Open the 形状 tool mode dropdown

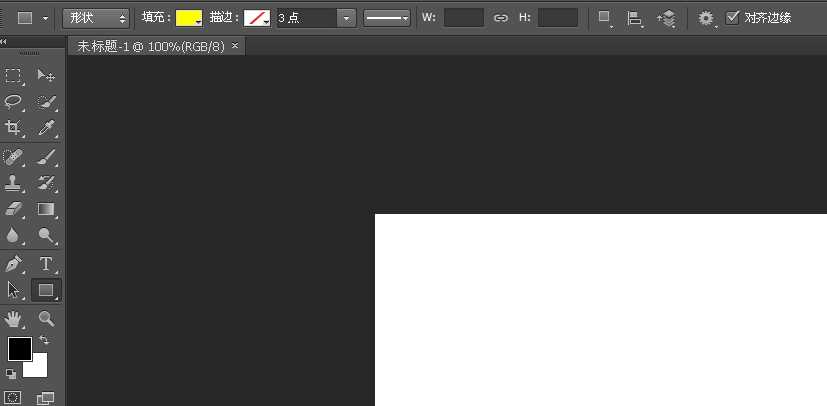point(96,18)
